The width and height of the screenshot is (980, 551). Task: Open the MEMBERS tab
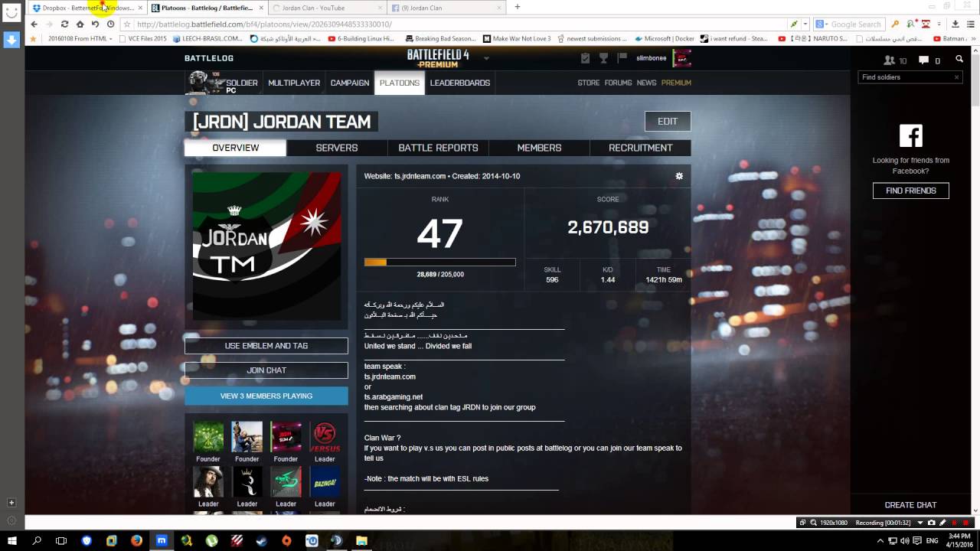click(x=539, y=148)
